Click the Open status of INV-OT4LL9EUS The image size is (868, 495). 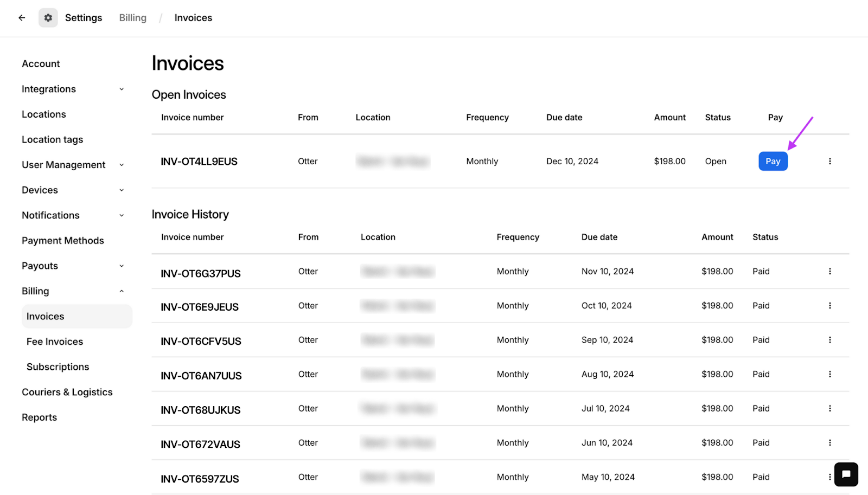click(716, 162)
